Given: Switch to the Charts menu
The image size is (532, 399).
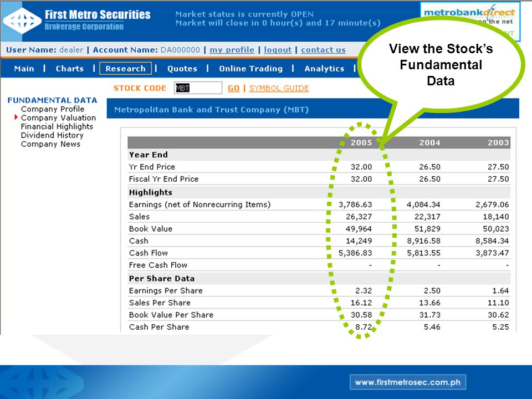Looking at the screenshot, I should 70,69.
